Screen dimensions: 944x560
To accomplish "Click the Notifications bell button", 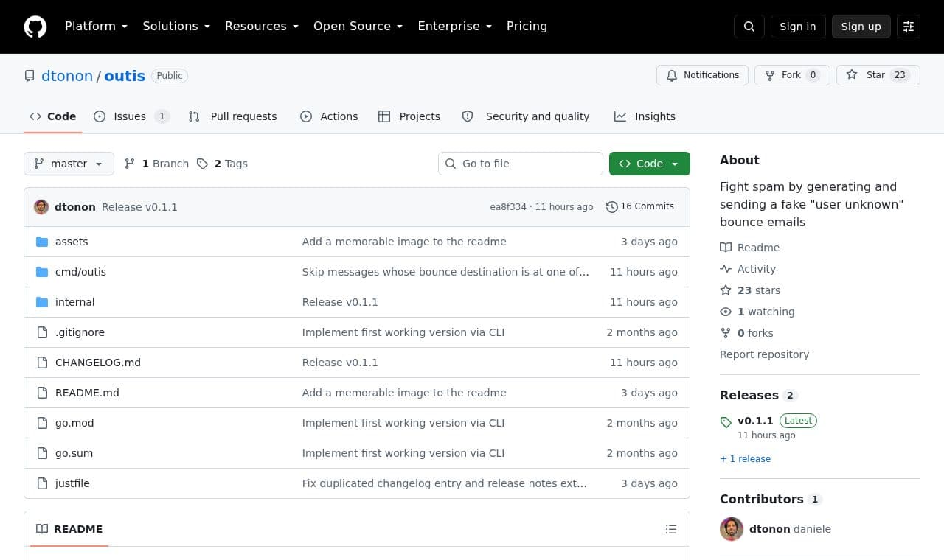I will (702, 75).
